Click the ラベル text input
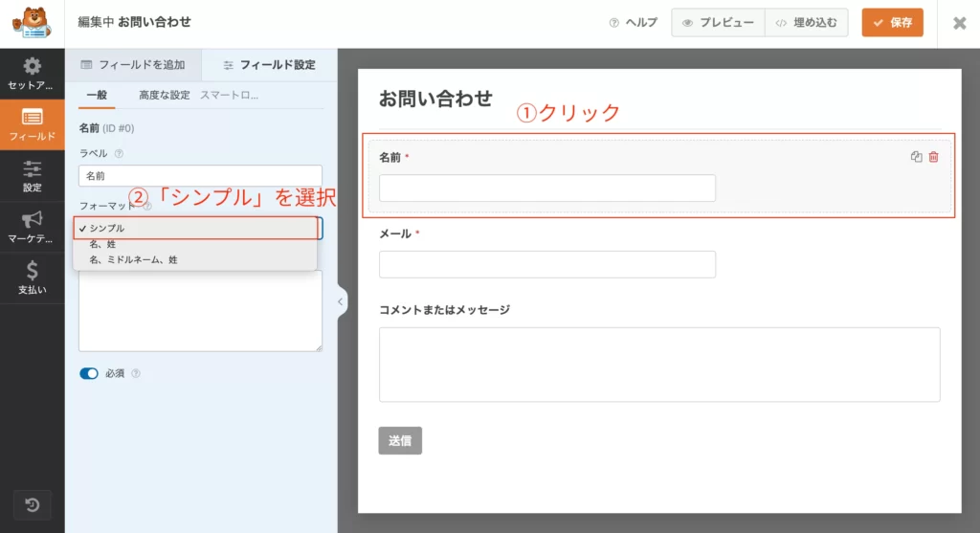This screenshot has width=980, height=533. pyautogui.click(x=201, y=175)
